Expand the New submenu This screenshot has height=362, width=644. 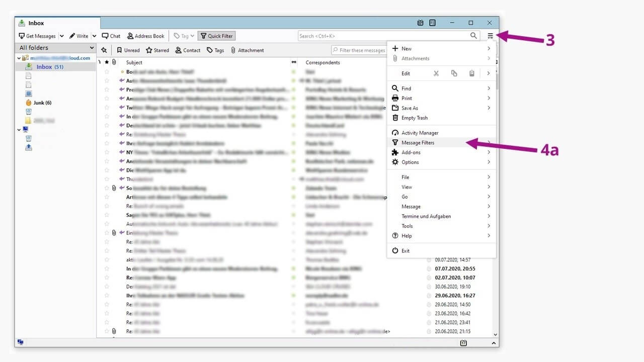[x=489, y=49]
